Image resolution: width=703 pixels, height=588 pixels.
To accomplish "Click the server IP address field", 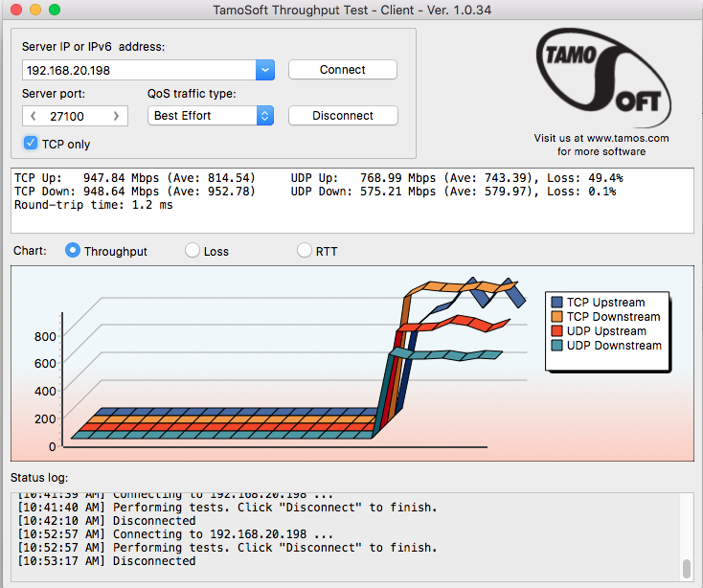I will 139,70.
